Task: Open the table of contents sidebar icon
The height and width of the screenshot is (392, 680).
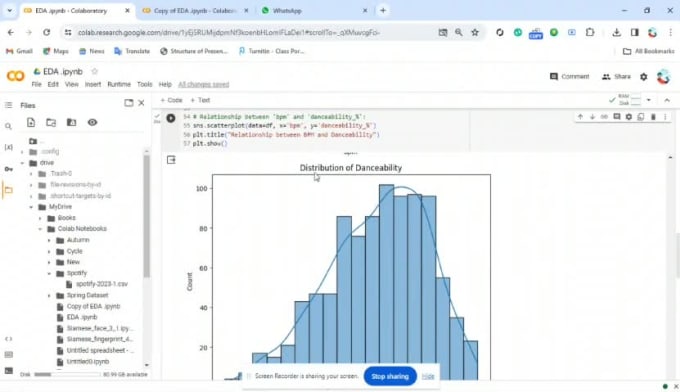Action: click(x=8, y=105)
